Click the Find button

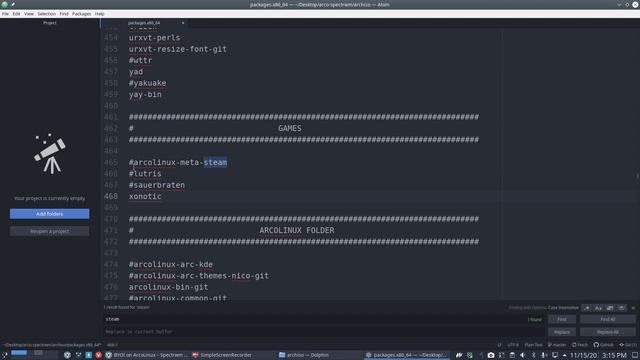pyautogui.click(x=562, y=319)
